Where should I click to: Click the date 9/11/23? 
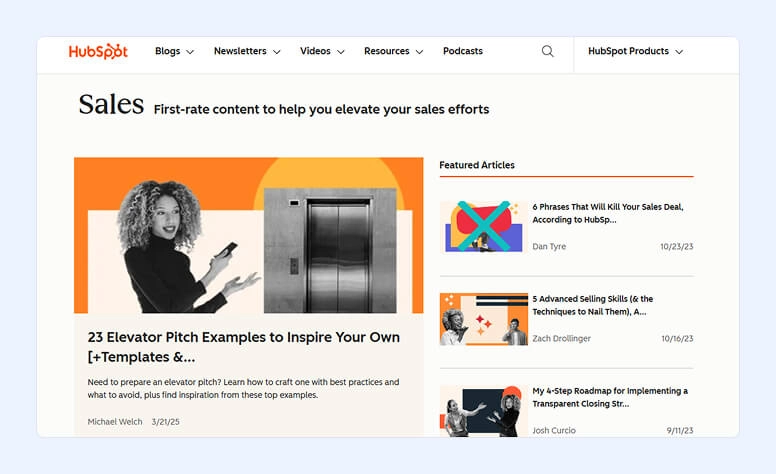click(x=679, y=430)
